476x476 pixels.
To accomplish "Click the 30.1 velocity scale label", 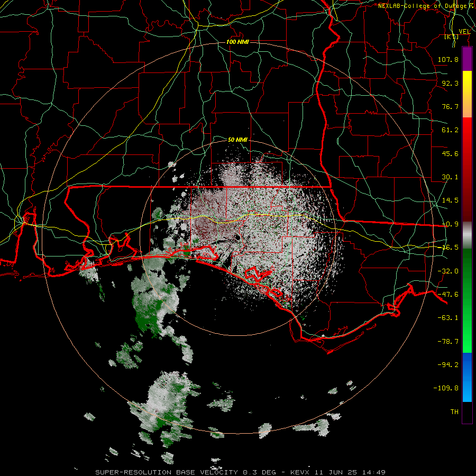I will pyautogui.click(x=450, y=177).
